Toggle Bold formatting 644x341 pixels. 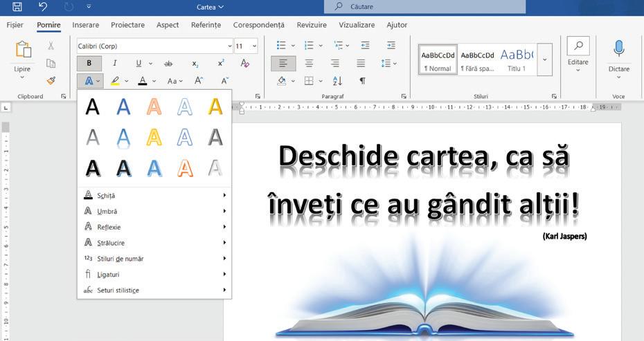[x=89, y=63]
